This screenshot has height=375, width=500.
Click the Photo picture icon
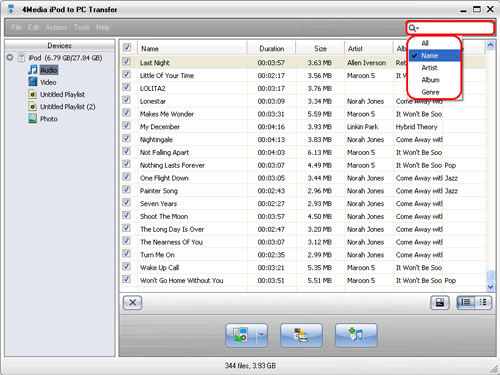pyautogui.click(x=32, y=119)
